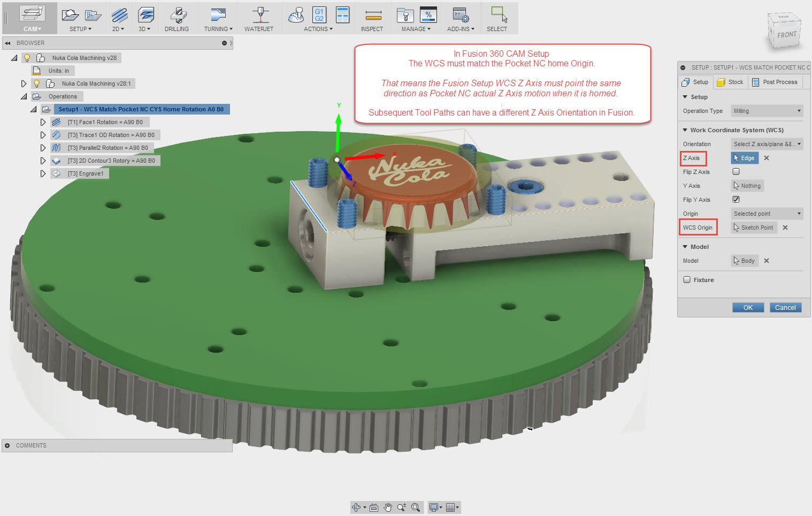The height and width of the screenshot is (516, 812).
Task: Open the Setup Sheet icon in Actions
Action: click(x=342, y=15)
